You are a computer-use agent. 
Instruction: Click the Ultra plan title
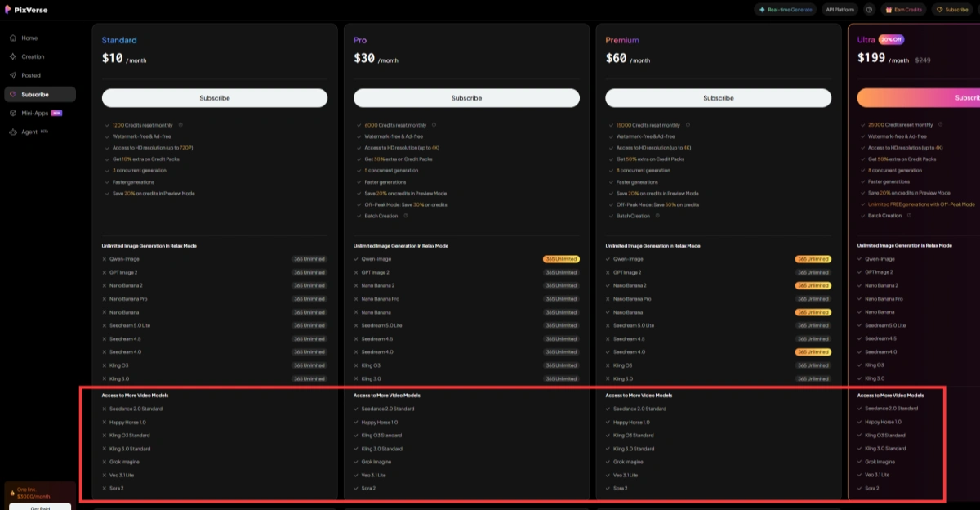click(866, 40)
